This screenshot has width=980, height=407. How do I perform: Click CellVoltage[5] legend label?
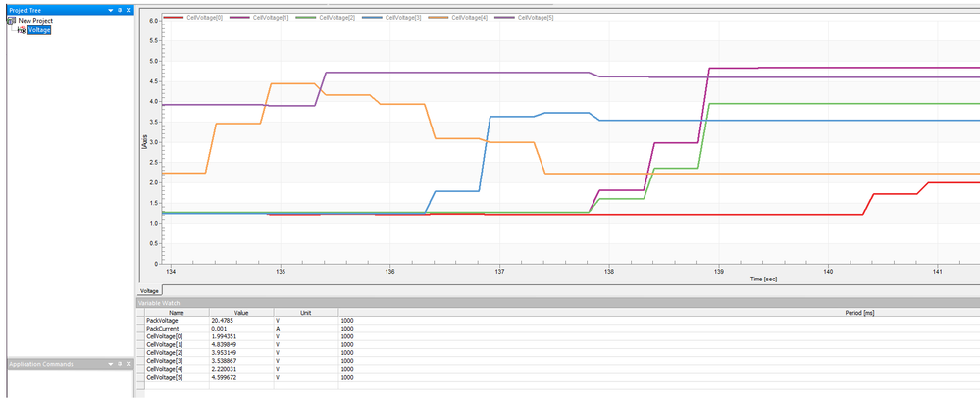[536, 18]
